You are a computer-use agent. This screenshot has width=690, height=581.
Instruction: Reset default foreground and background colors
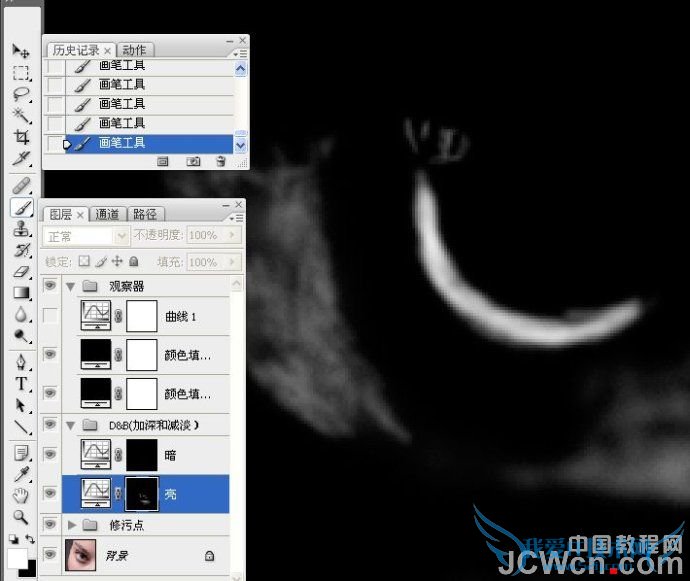point(14,539)
